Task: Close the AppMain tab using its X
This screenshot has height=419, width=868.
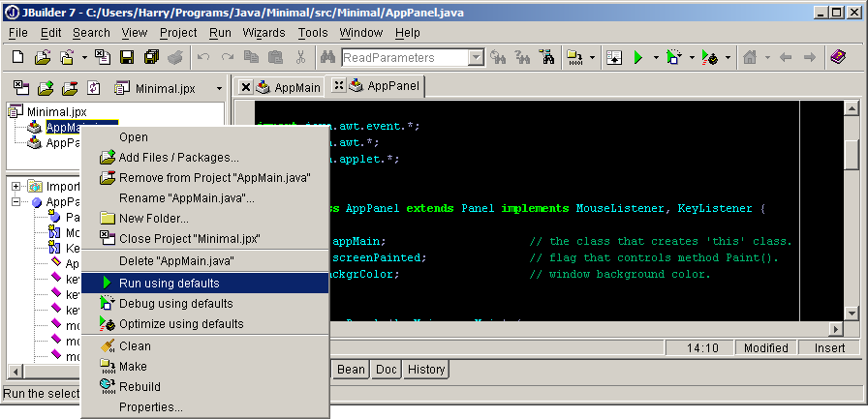Action: tap(246, 87)
